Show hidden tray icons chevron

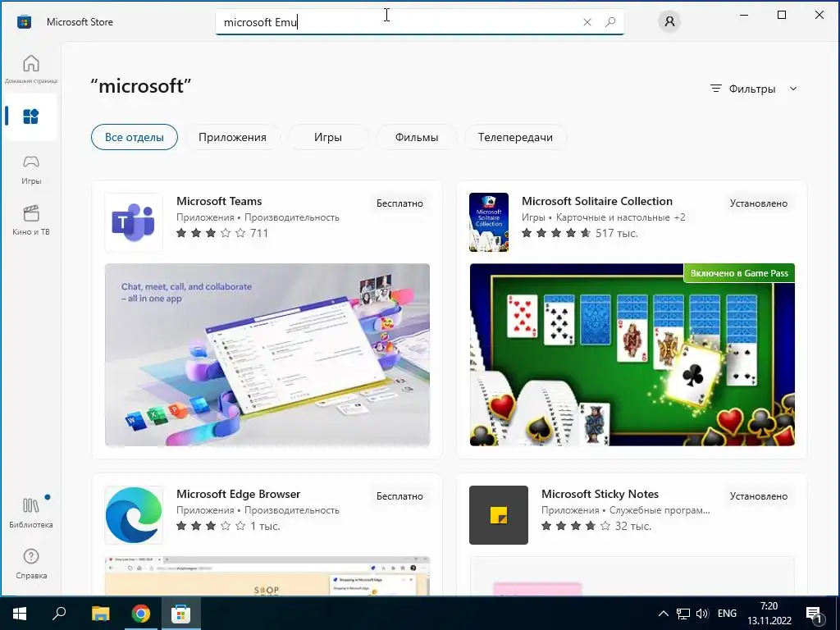point(663,614)
